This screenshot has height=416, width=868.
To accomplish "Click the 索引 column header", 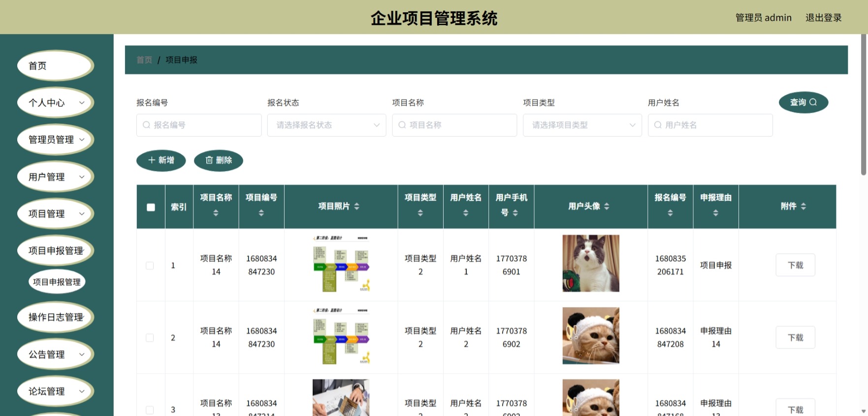I will (179, 207).
